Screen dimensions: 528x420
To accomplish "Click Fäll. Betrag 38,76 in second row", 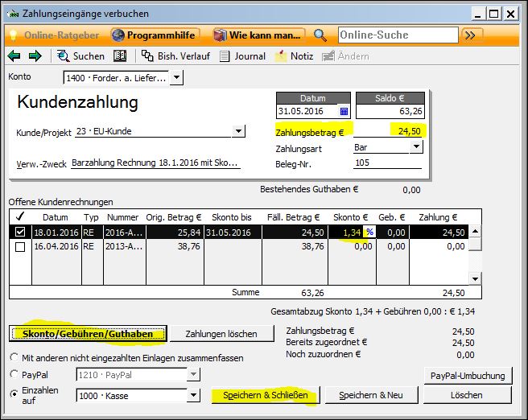I will (x=295, y=246).
